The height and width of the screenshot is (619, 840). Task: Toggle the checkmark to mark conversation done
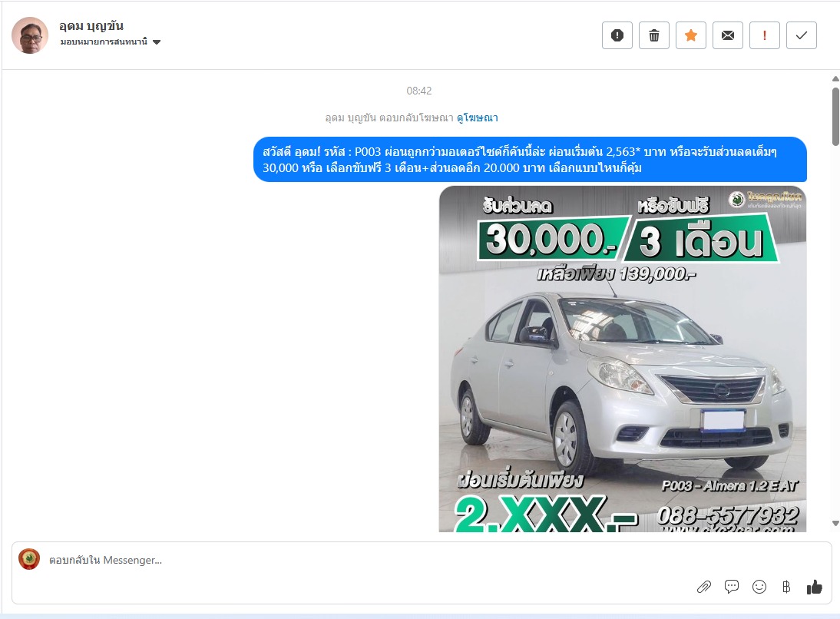(x=802, y=35)
